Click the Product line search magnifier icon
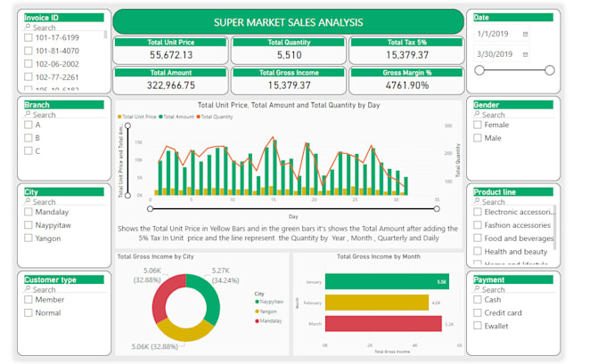Image resolution: width=606 pixels, height=364 pixels. 477,201
